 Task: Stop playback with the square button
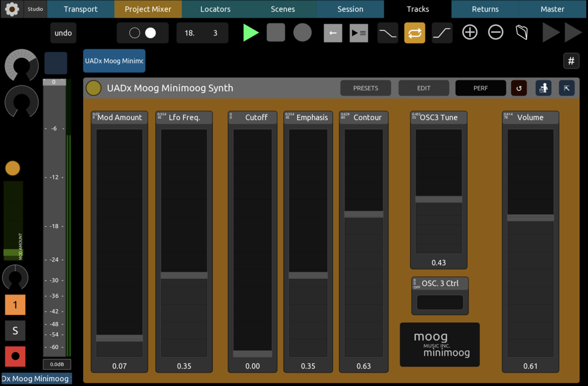tap(276, 33)
